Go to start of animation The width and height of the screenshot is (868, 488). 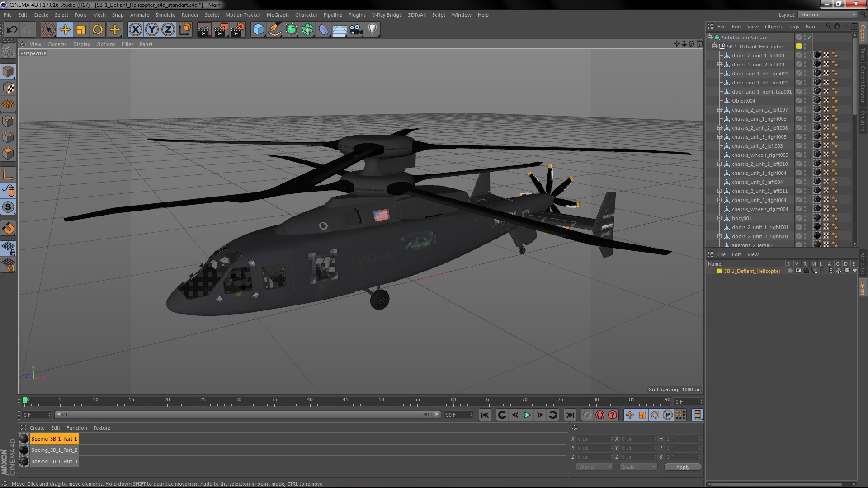pyautogui.click(x=485, y=415)
